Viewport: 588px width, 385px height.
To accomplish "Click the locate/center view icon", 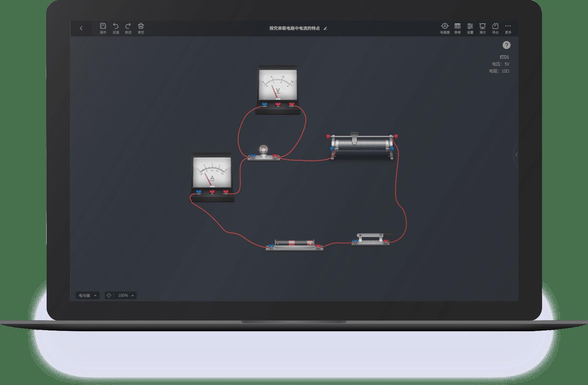I will [x=109, y=295].
